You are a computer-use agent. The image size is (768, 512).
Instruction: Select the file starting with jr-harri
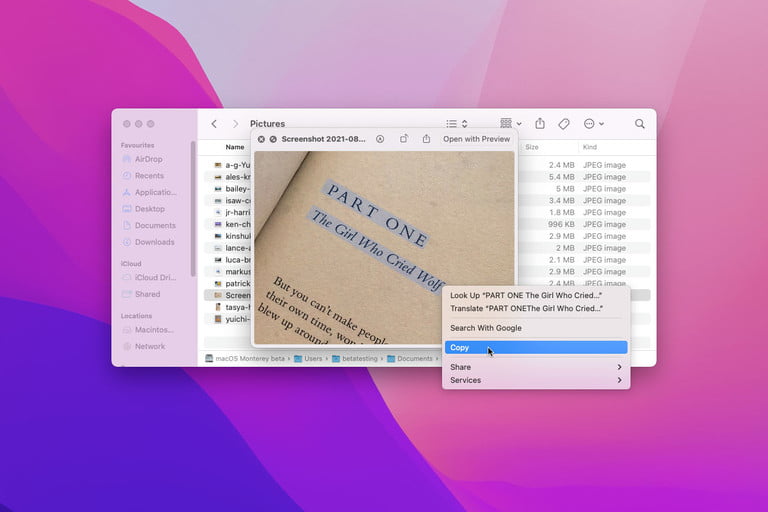232,212
